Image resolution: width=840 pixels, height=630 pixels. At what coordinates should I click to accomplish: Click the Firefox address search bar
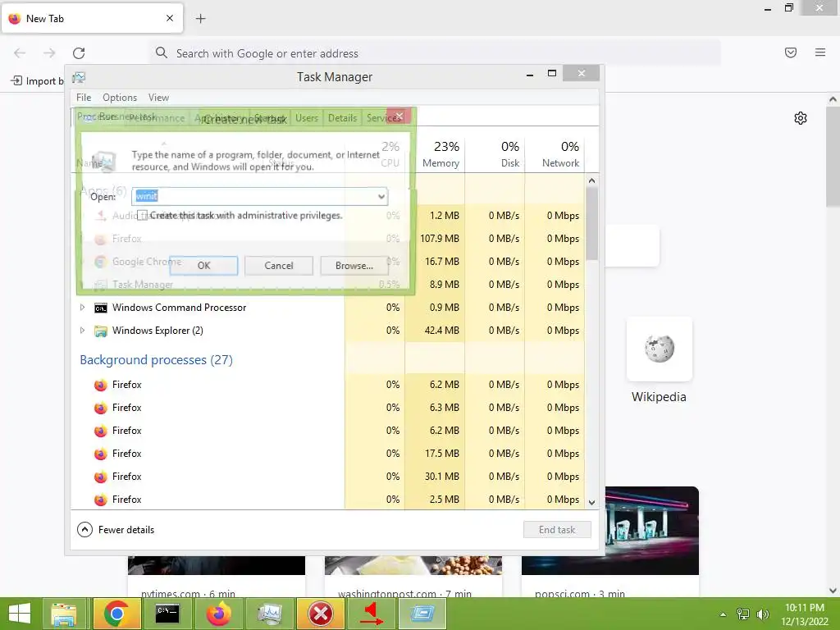[435, 53]
